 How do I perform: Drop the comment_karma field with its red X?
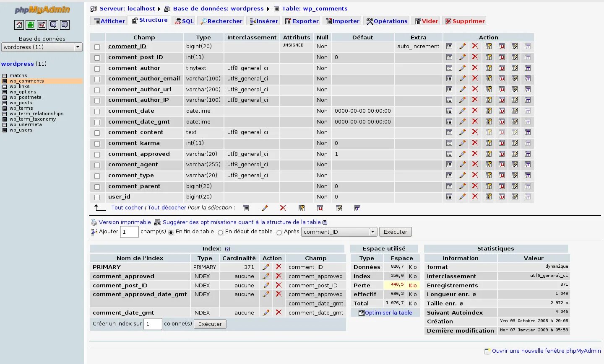coord(475,143)
